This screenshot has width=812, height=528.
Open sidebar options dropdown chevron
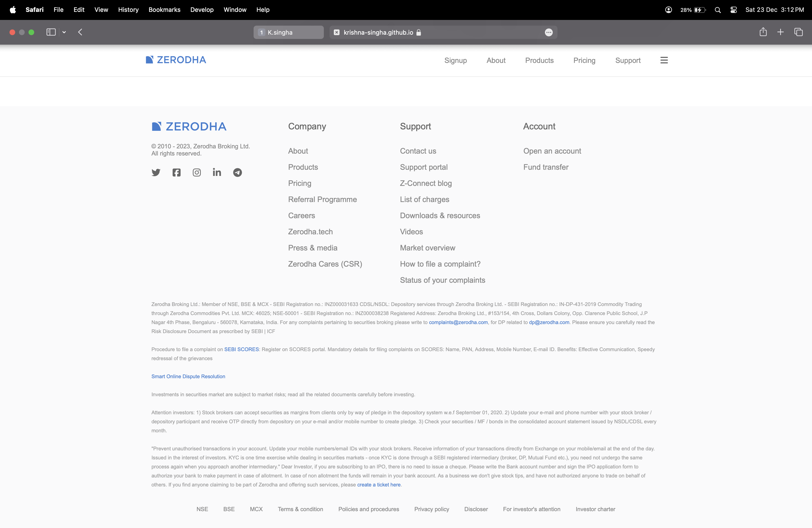tap(64, 32)
